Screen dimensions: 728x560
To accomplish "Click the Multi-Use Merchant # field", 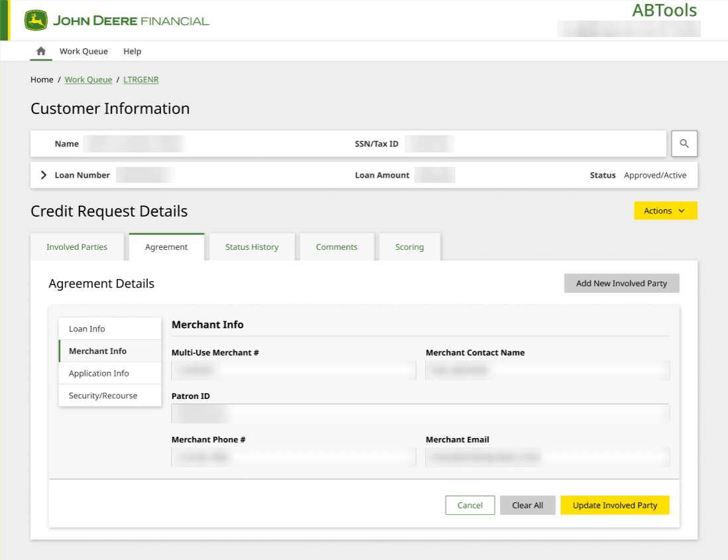I will pyautogui.click(x=294, y=370).
